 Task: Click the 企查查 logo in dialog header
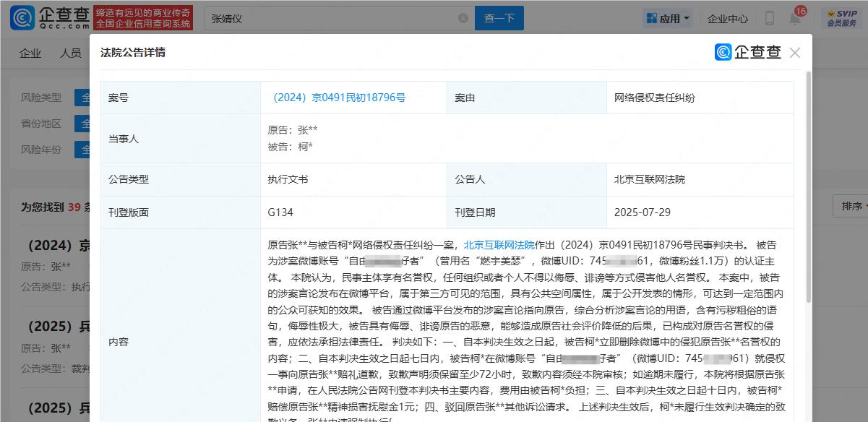click(x=748, y=52)
